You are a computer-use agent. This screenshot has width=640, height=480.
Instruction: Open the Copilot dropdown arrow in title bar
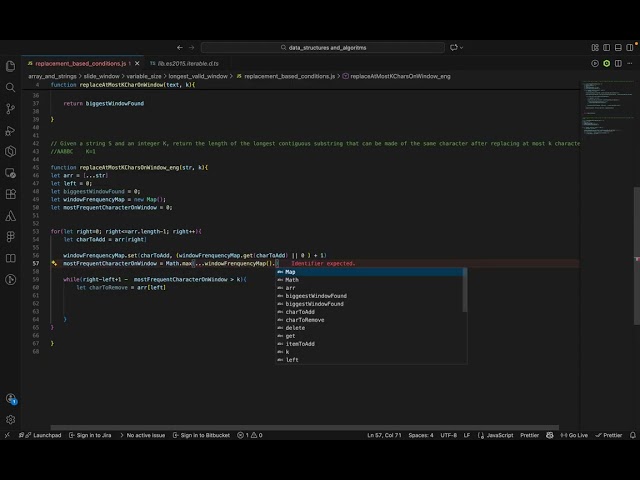pos(462,48)
